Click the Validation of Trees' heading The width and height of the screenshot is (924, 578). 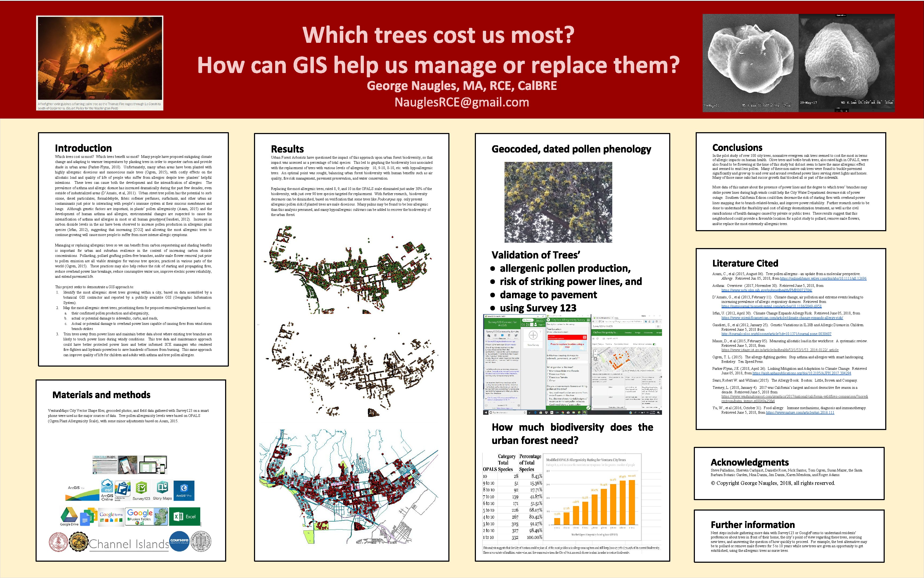coord(536,255)
